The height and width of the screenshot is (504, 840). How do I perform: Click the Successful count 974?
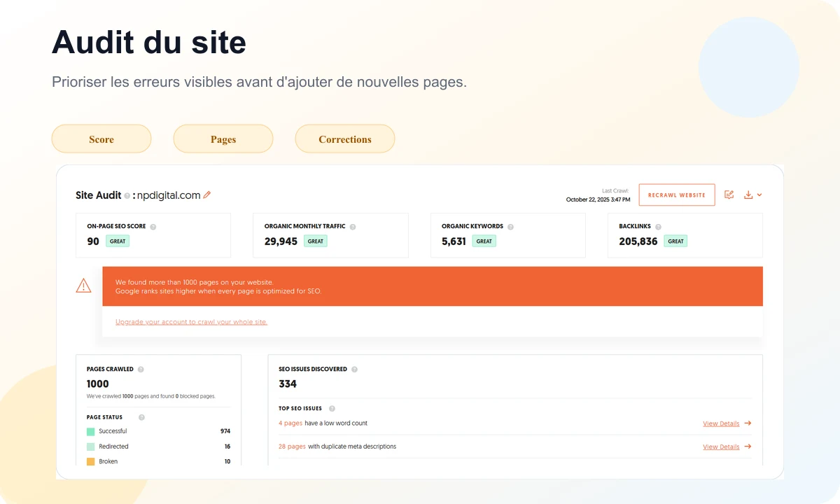(x=225, y=431)
